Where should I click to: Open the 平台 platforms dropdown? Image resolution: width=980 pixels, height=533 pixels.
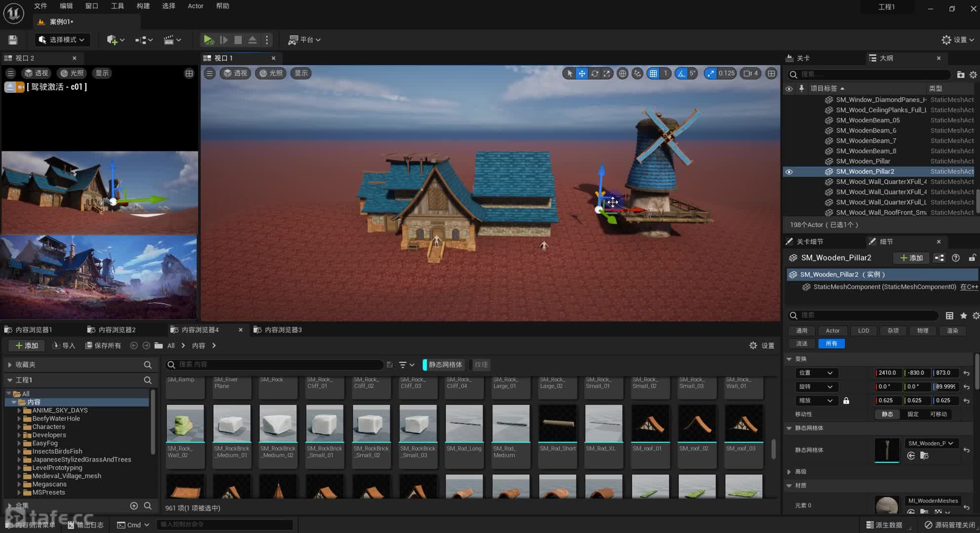tap(304, 39)
